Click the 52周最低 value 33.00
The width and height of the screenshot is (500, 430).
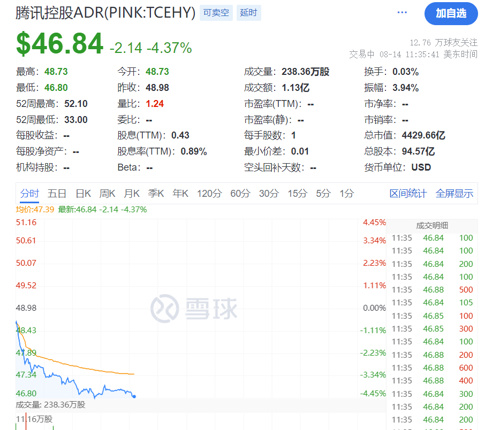(76, 120)
